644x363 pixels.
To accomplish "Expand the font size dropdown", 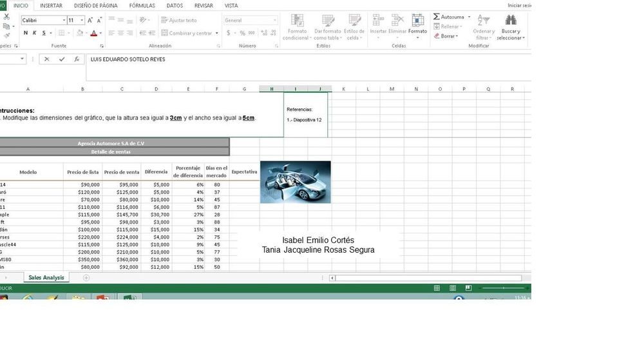I will (x=82, y=21).
